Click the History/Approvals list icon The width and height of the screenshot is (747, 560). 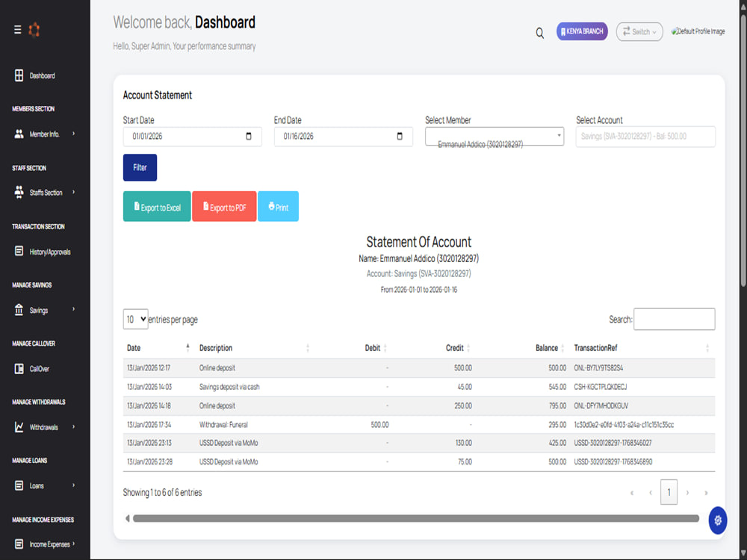point(19,251)
